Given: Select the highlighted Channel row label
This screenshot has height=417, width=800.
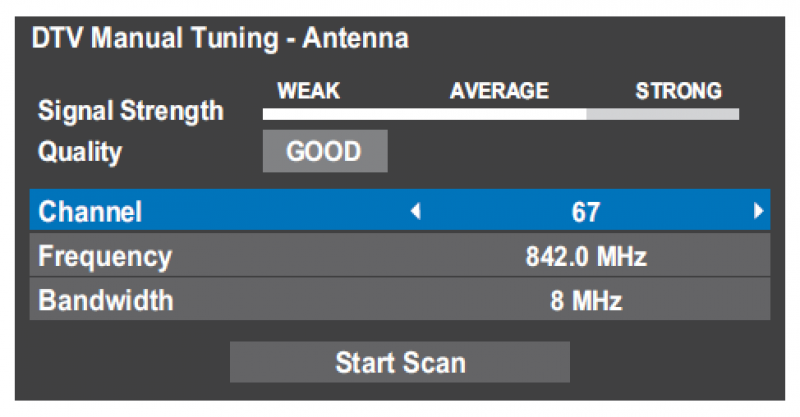Looking at the screenshot, I should [90, 211].
